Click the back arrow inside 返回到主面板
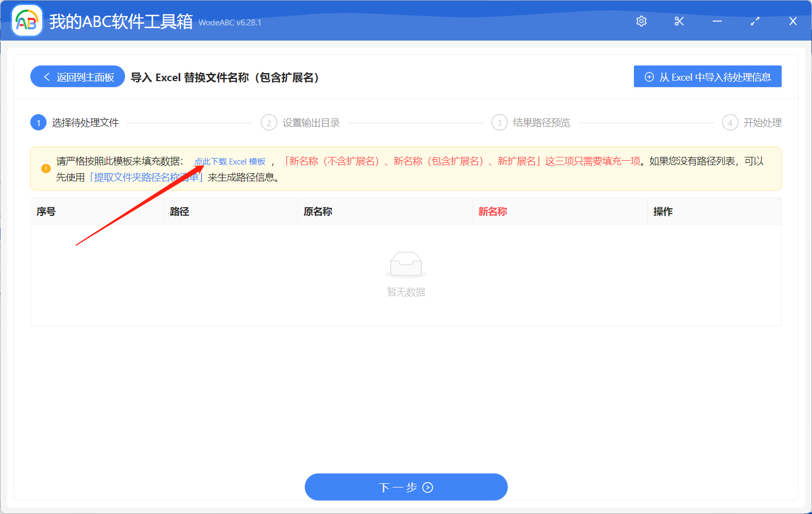This screenshot has height=514, width=812. 46,76
